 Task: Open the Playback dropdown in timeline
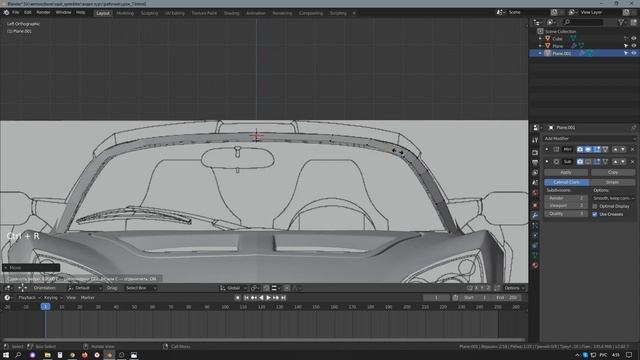tap(29, 298)
